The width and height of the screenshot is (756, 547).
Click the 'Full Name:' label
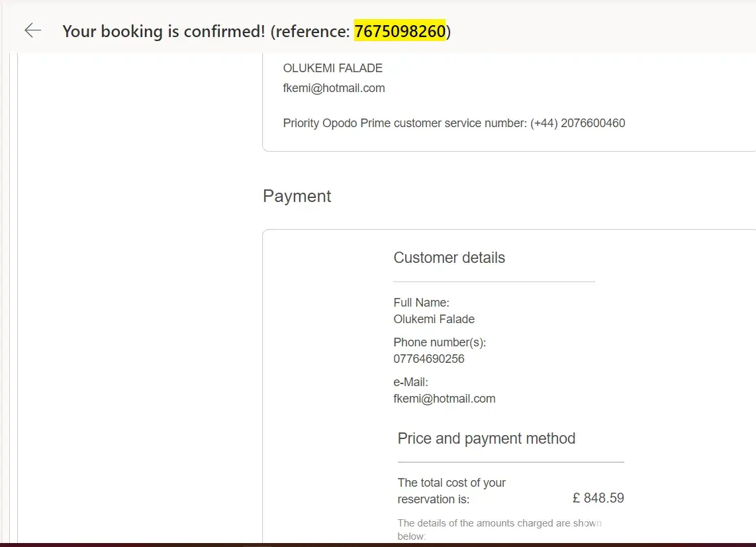point(421,303)
